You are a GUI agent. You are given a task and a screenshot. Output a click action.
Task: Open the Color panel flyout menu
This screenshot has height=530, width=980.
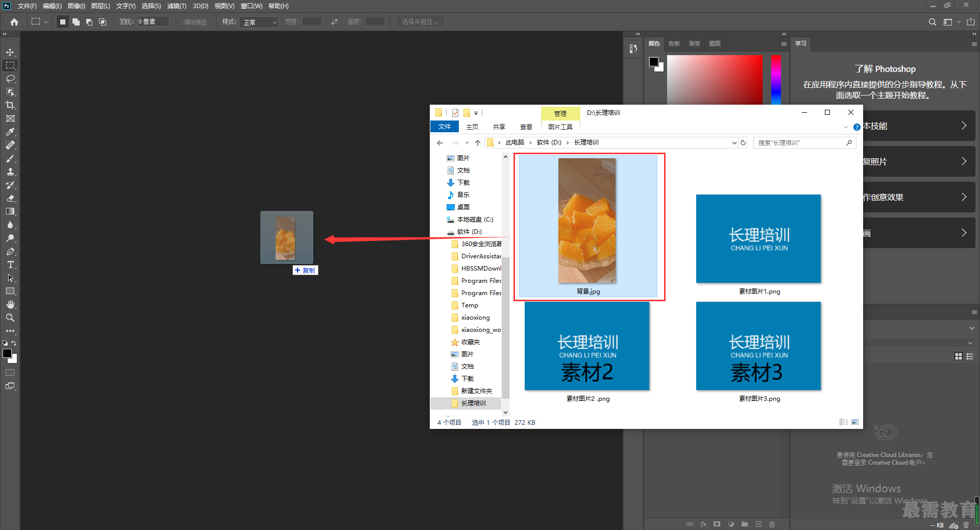[x=783, y=44]
